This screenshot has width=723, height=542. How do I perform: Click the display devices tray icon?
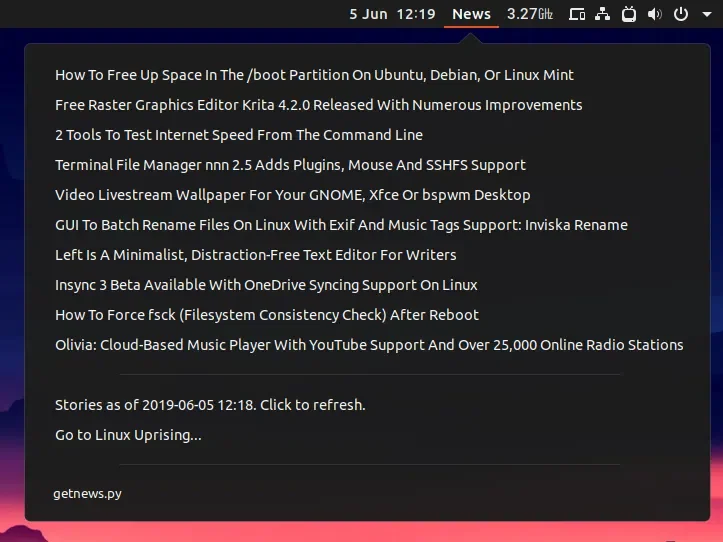(577, 14)
